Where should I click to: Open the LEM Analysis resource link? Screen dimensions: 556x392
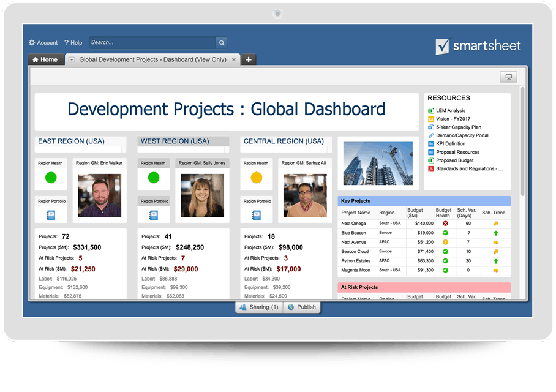[450, 111]
